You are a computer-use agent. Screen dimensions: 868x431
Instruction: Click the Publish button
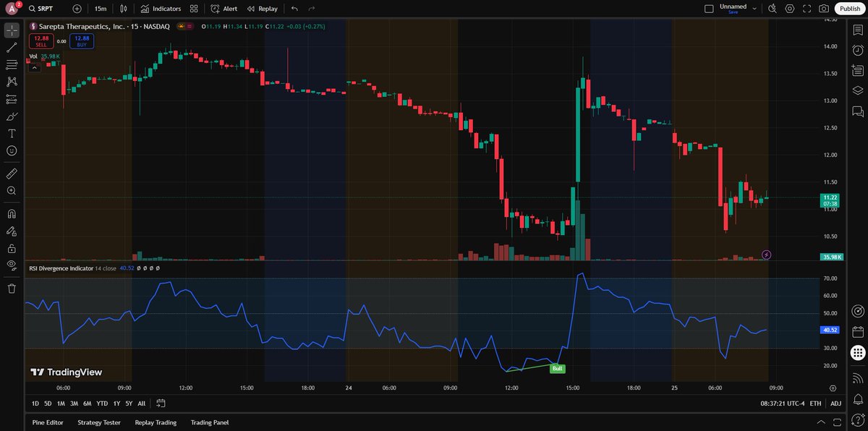pyautogui.click(x=849, y=9)
